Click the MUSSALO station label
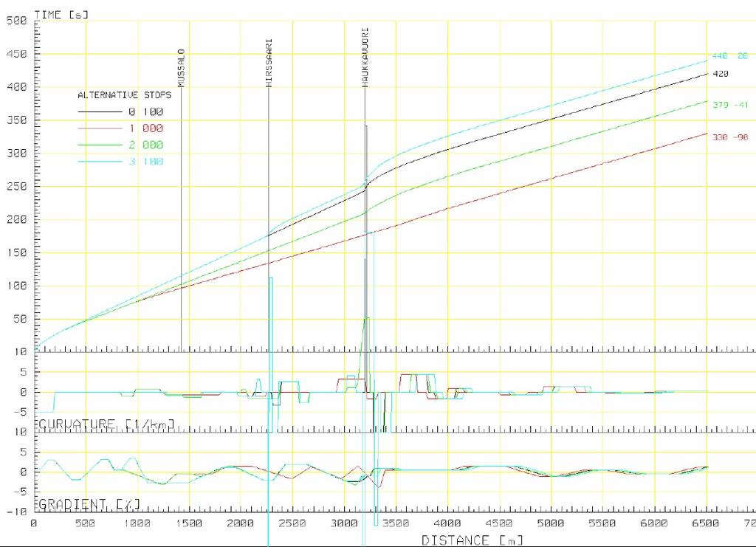 tap(182, 68)
